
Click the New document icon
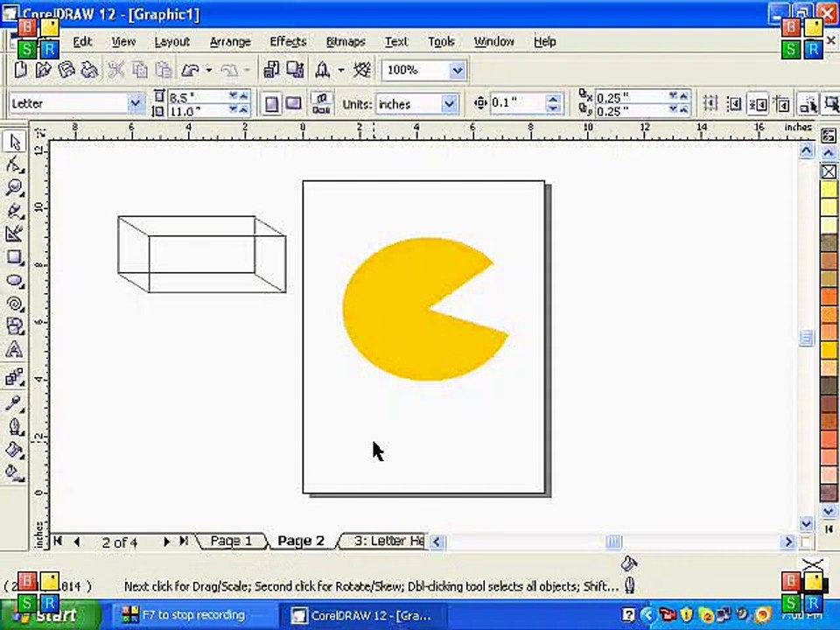[20, 70]
